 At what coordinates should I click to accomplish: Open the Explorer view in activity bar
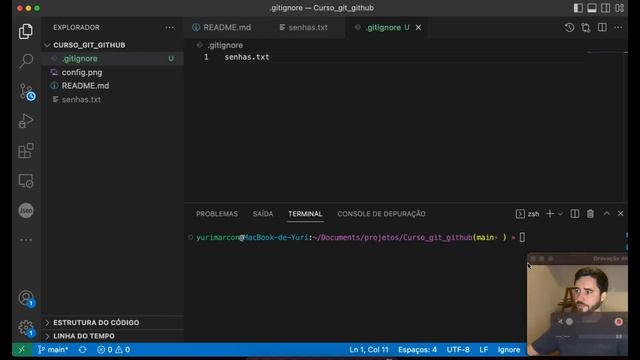(26, 31)
